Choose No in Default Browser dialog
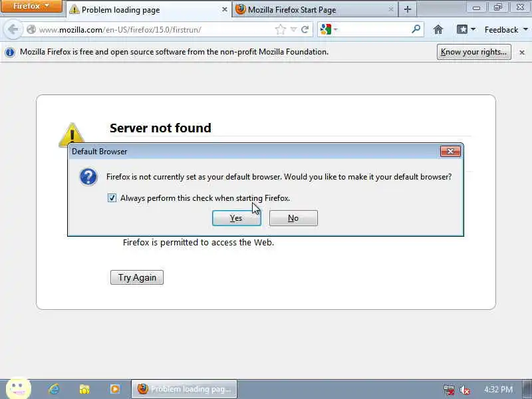 click(293, 218)
